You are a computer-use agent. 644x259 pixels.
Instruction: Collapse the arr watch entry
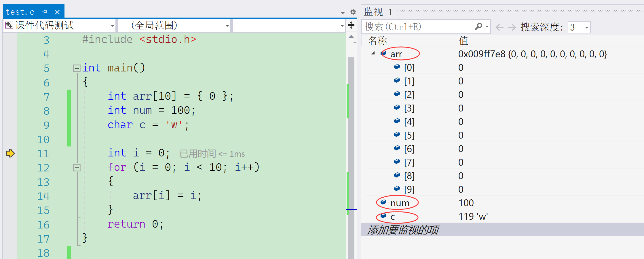(373, 53)
